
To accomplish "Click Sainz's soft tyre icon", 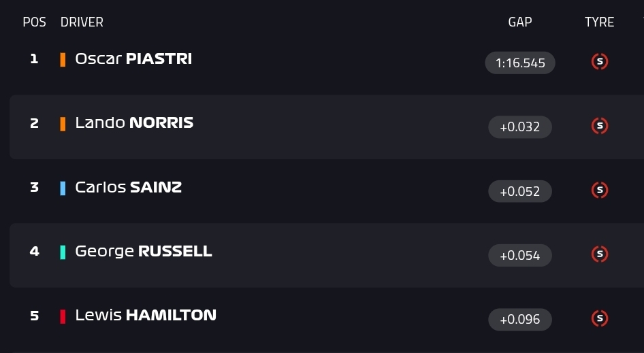I will (600, 190).
